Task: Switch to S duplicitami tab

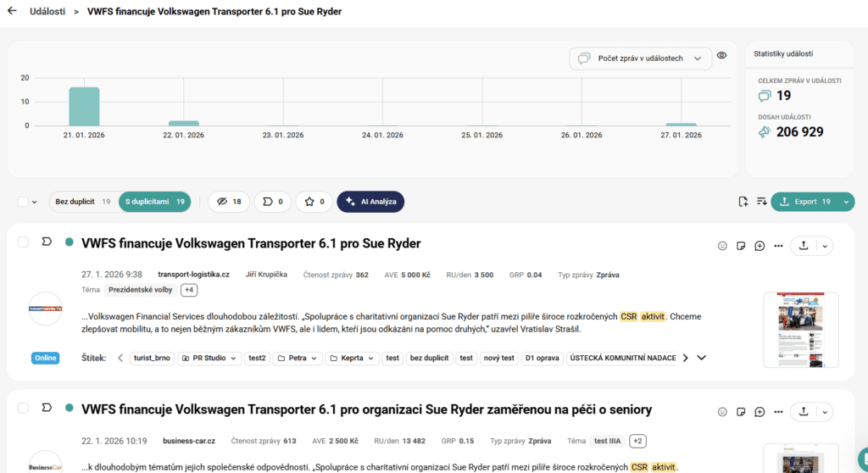Action: pyautogui.click(x=154, y=202)
